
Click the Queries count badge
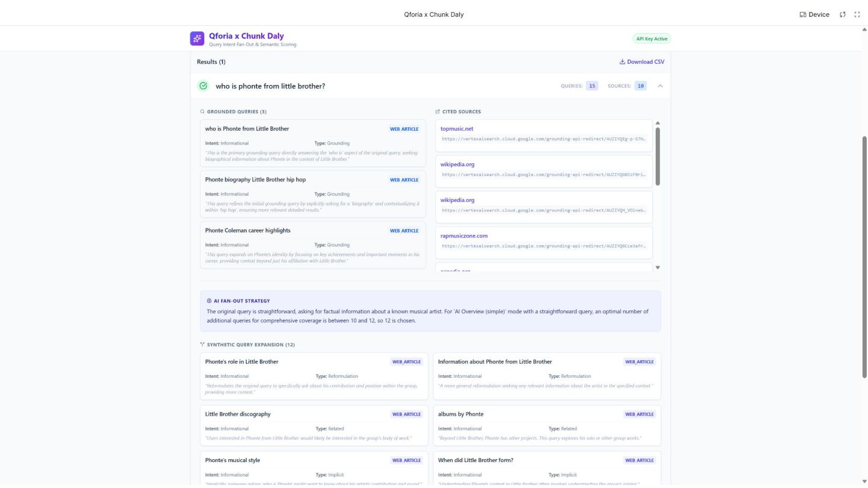click(592, 86)
